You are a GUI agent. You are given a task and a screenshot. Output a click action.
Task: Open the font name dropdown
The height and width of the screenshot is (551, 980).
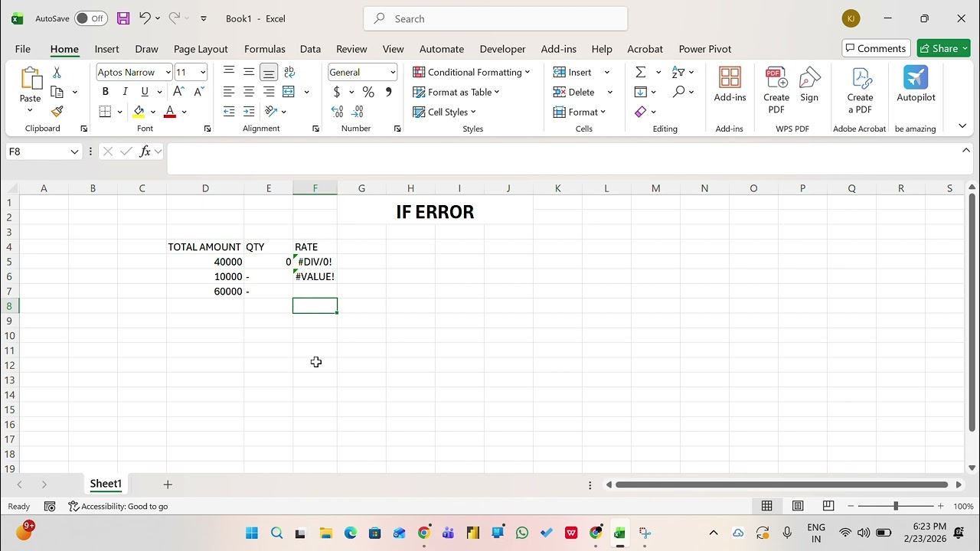[168, 72]
